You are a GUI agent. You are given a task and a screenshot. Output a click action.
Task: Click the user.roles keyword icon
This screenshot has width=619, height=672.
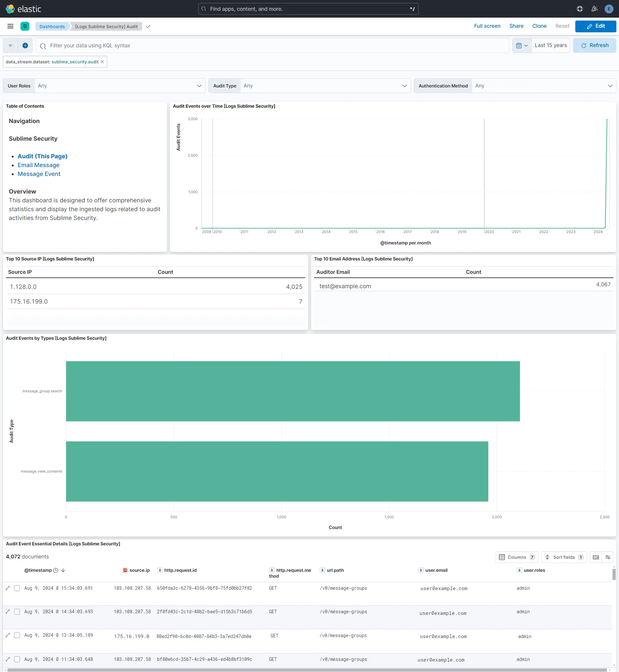click(519, 570)
